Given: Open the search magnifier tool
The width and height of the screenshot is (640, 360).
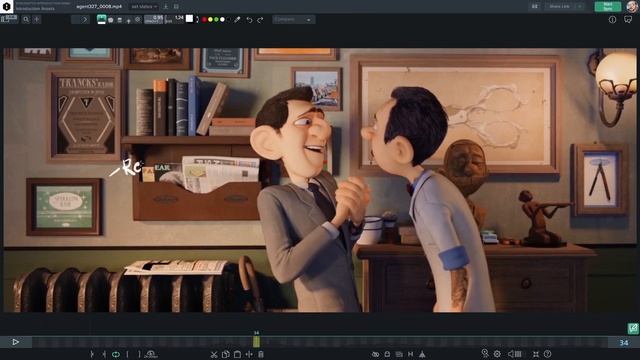Looking at the screenshot, I should pyautogui.click(x=26, y=19).
